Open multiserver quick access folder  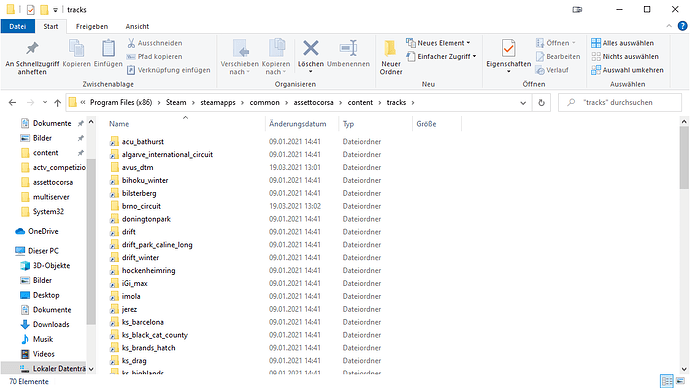tap(51, 197)
